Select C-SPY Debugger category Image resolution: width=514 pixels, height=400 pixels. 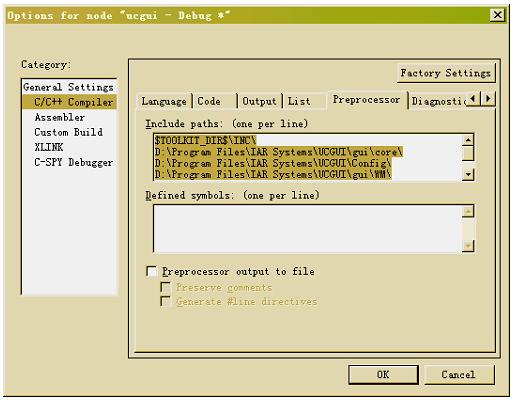74,162
